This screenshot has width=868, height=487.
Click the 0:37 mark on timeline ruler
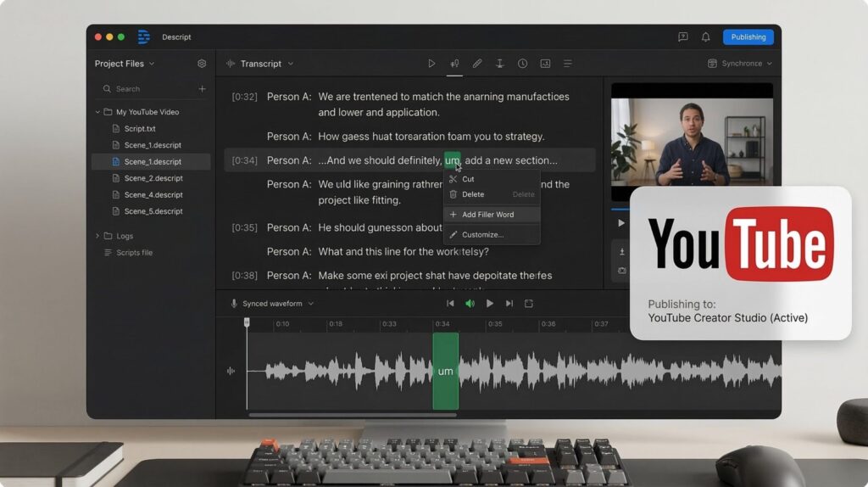pyautogui.click(x=601, y=324)
